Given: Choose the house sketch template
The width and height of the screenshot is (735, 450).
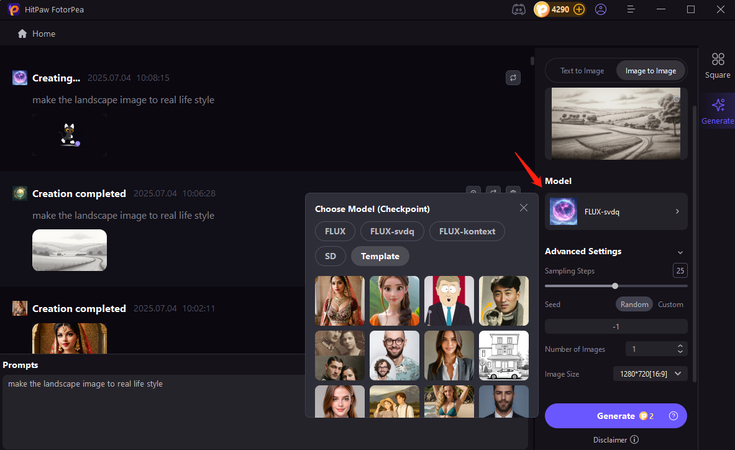Looking at the screenshot, I should pyautogui.click(x=504, y=355).
